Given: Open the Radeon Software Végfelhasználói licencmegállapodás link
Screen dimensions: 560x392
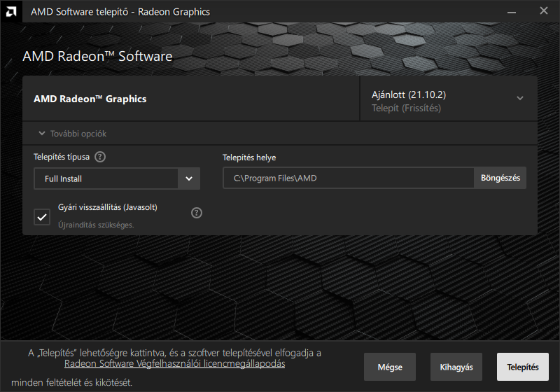Looking at the screenshot, I should 174,364.
